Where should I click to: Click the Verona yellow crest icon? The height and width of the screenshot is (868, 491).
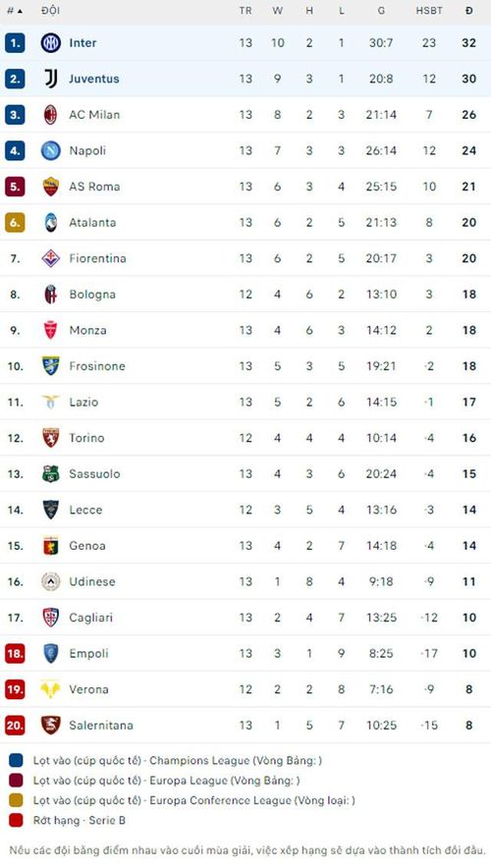[x=51, y=689]
